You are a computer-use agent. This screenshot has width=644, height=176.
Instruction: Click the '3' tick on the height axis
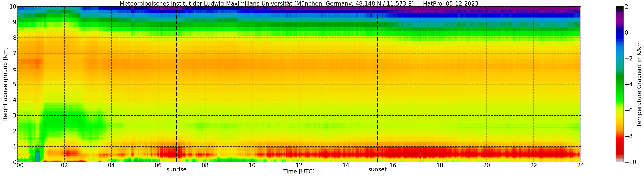point(15,116)
